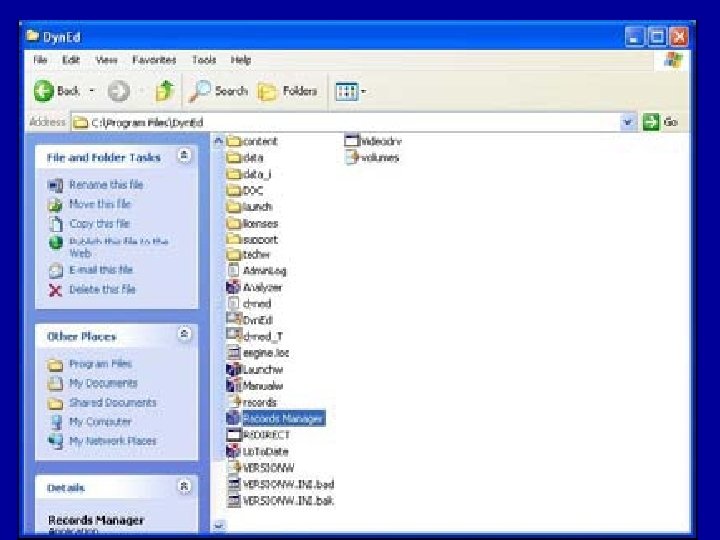
Task: Select the engine.loc file icon
Action: [234, 352]
